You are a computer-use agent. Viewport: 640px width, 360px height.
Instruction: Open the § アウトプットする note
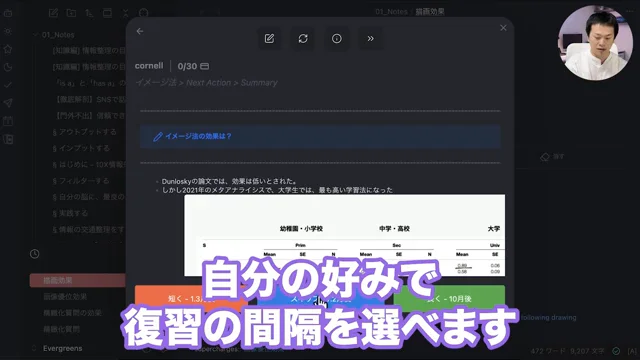tap(84, 132)
